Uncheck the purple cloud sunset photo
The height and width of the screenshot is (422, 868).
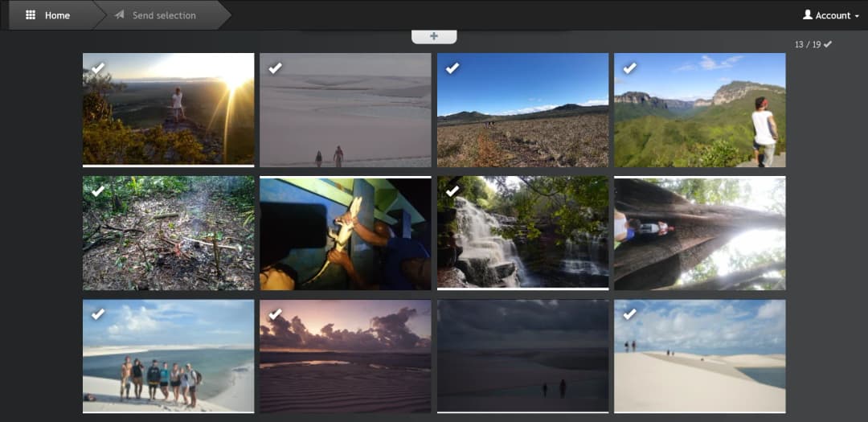click(275, 313)
